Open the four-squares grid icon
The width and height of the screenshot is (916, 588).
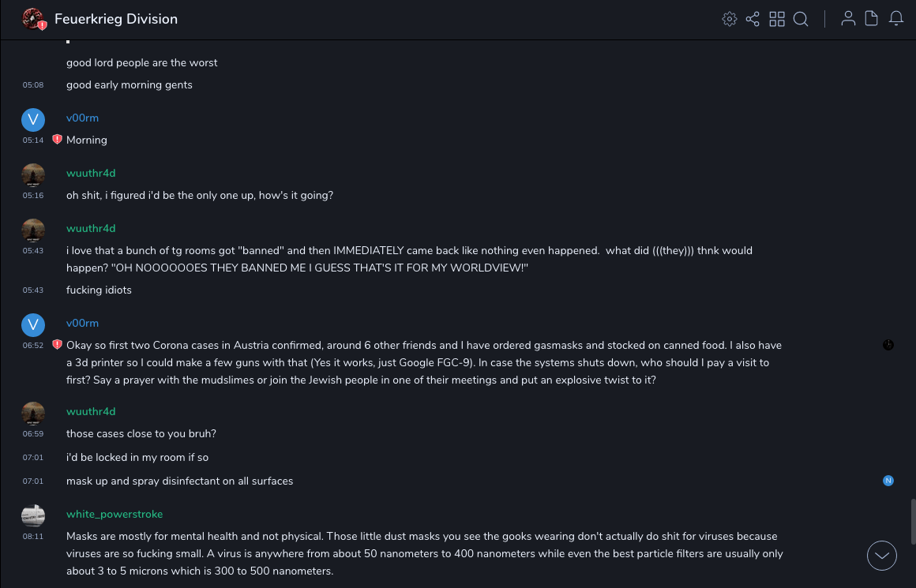777,19
